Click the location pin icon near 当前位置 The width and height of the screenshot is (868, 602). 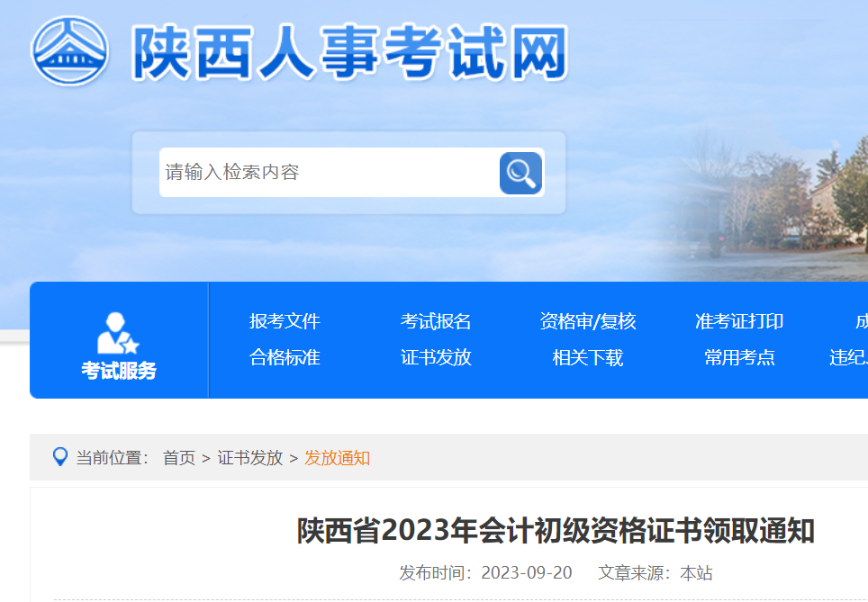(x=59, y=457)
